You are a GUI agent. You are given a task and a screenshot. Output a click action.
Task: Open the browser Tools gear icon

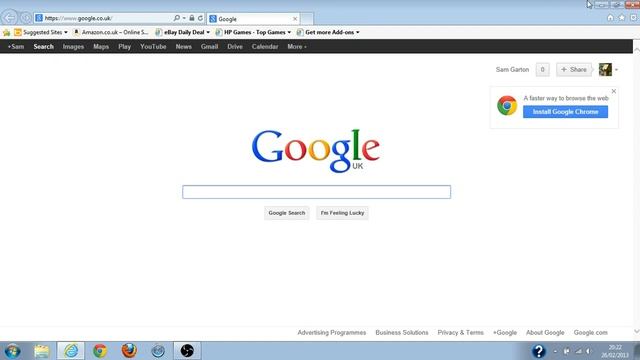633,18
